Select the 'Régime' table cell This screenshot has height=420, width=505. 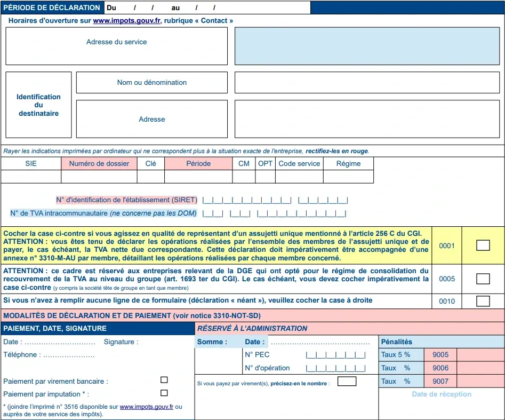point(348,176)
